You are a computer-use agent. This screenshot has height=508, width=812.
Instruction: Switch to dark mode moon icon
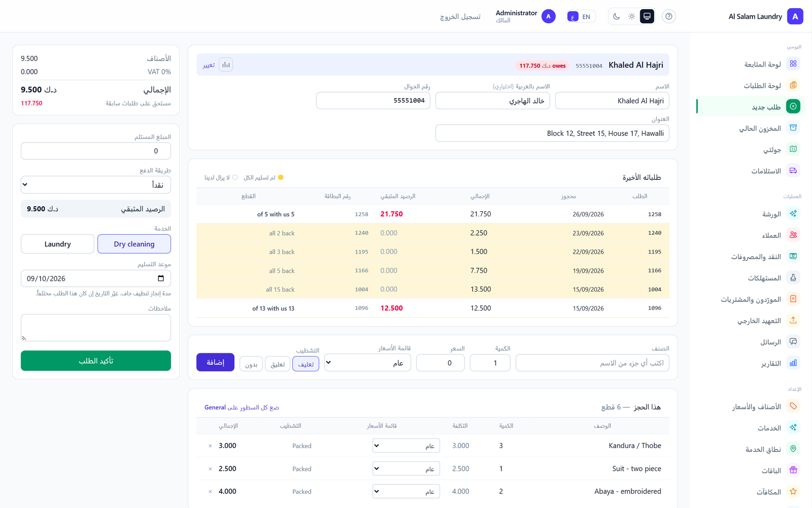(616, 16)
